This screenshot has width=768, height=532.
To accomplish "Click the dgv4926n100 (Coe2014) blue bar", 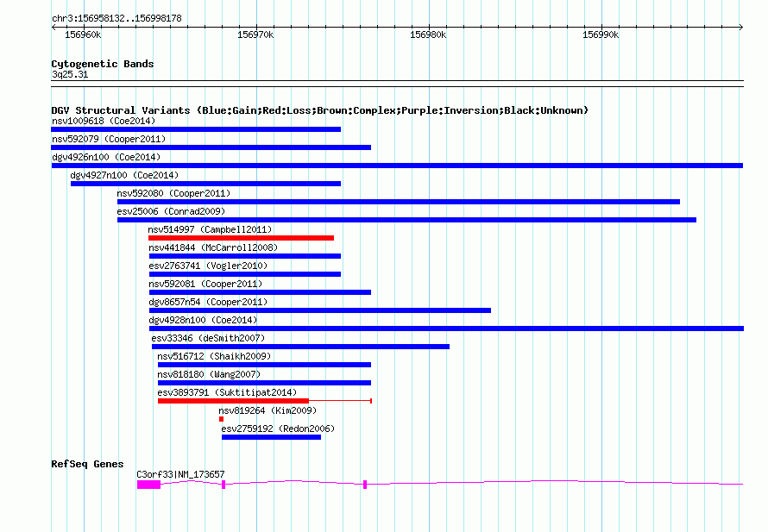I will tap(397, 166).
